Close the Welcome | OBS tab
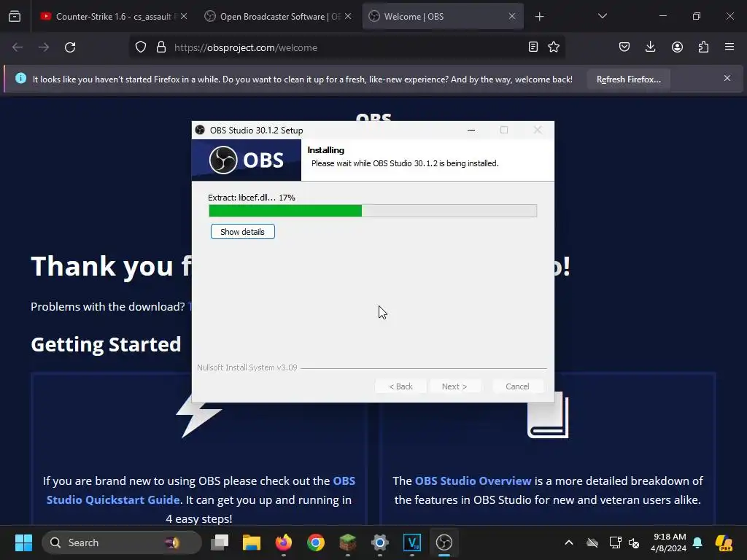Image resolution: width=747 pixels, height=560 pixels. pyautogui.click(x=512, y=16)
